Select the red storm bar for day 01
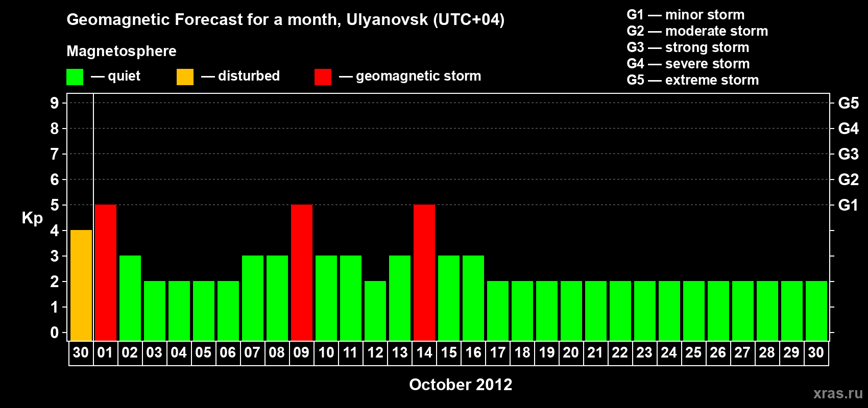 [x=106, y=272]
